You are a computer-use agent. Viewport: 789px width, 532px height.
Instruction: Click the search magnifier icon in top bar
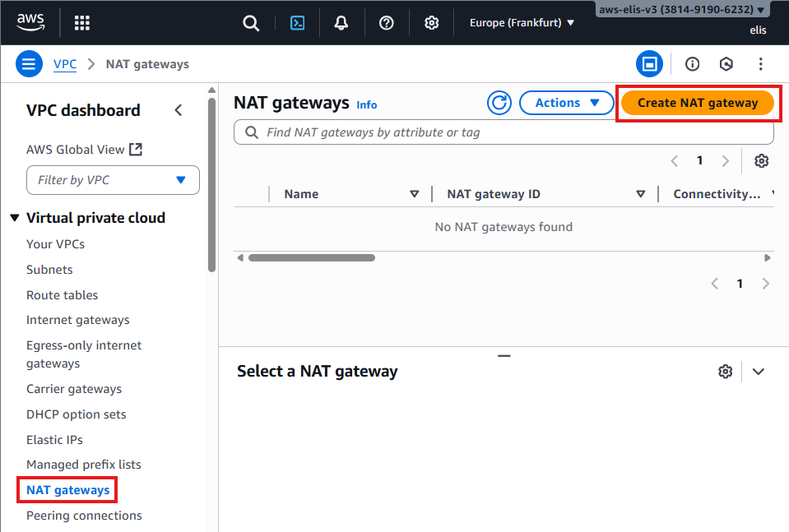tap(251, 23)
